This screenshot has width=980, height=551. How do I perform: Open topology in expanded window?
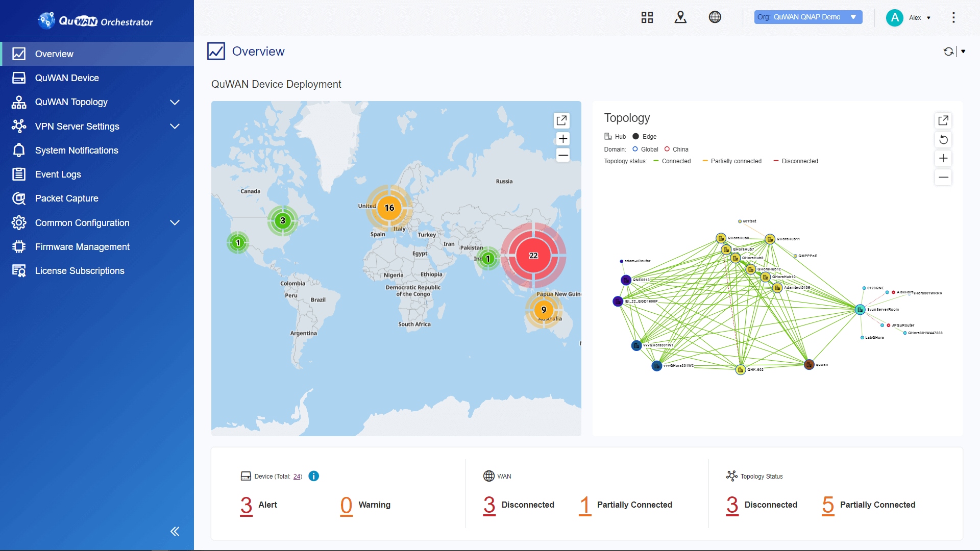pos(943,120)
